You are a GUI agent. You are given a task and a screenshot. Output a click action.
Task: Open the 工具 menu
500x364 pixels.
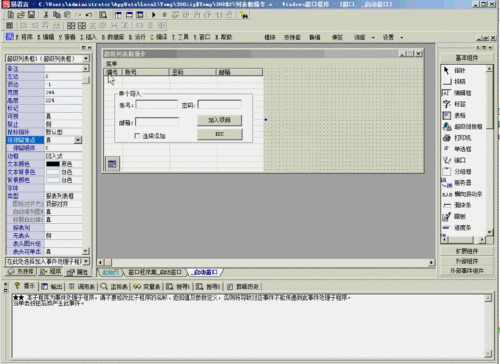tap(180, 37)
